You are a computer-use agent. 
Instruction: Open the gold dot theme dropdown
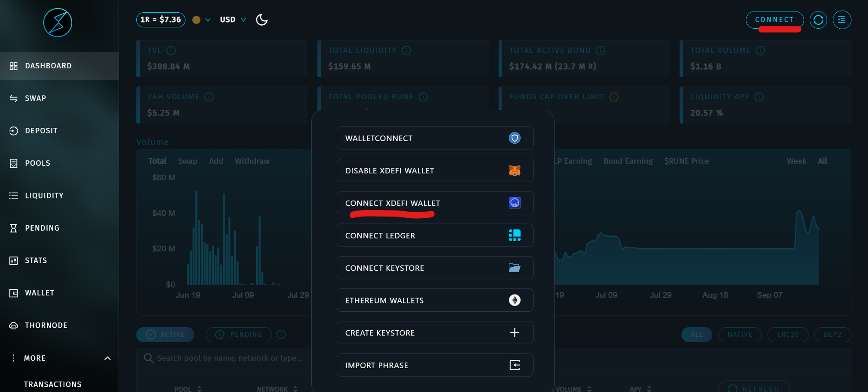click(201, 20)
